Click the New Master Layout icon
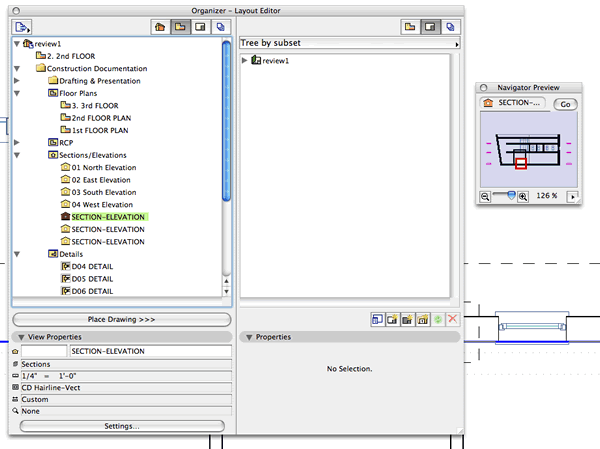This screenshot has width=600, height=449. click(407, 319)
